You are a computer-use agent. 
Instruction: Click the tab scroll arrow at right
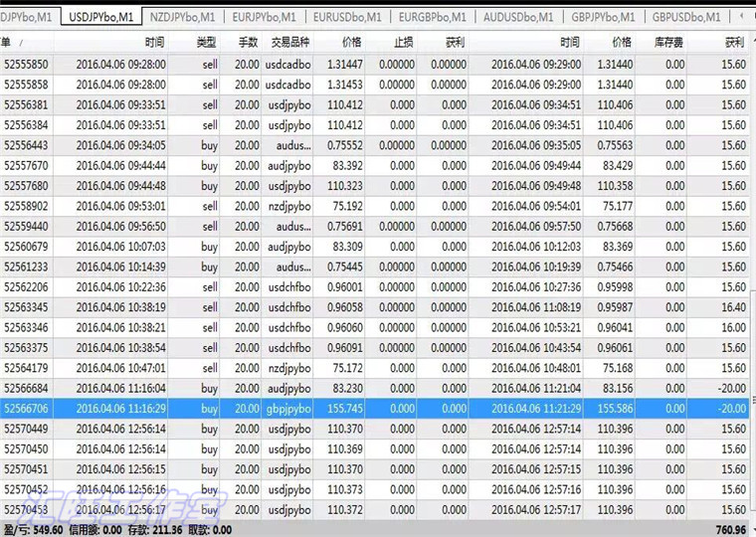pyautogui.click(x=742, y=17)
